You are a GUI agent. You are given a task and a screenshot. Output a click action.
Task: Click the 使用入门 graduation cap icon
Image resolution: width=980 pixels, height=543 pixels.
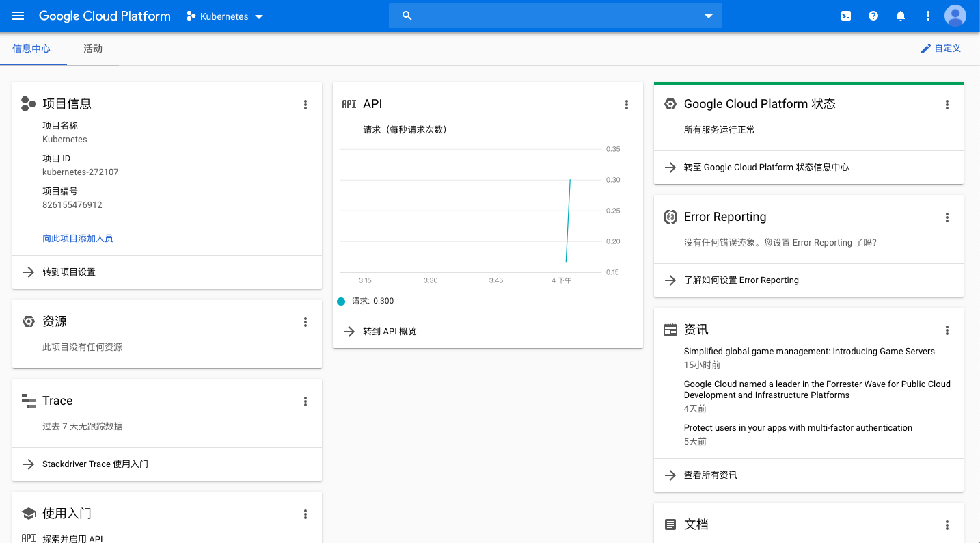pos(28,514)
